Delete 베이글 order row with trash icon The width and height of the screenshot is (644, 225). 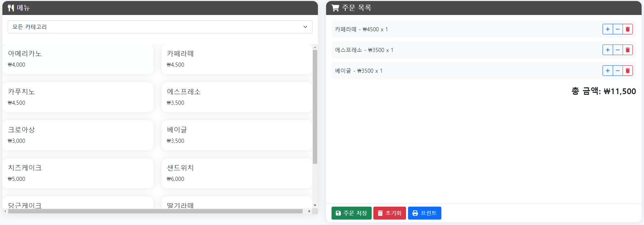point(628,71)
